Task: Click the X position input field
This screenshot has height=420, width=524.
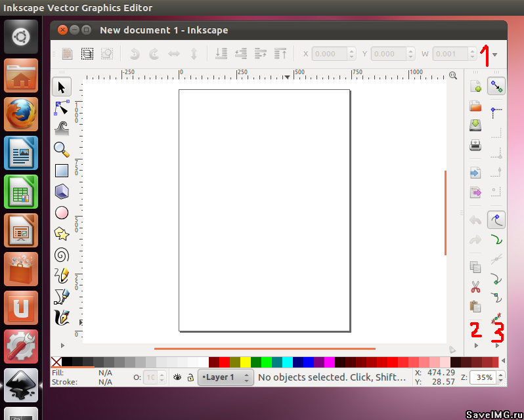Action: pyautogui.click(x=330, y=54)
